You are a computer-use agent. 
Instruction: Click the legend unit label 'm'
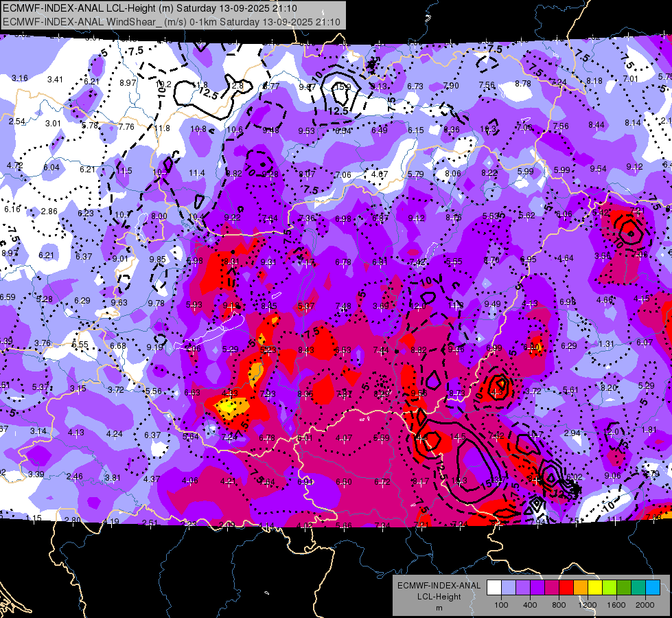439,608
